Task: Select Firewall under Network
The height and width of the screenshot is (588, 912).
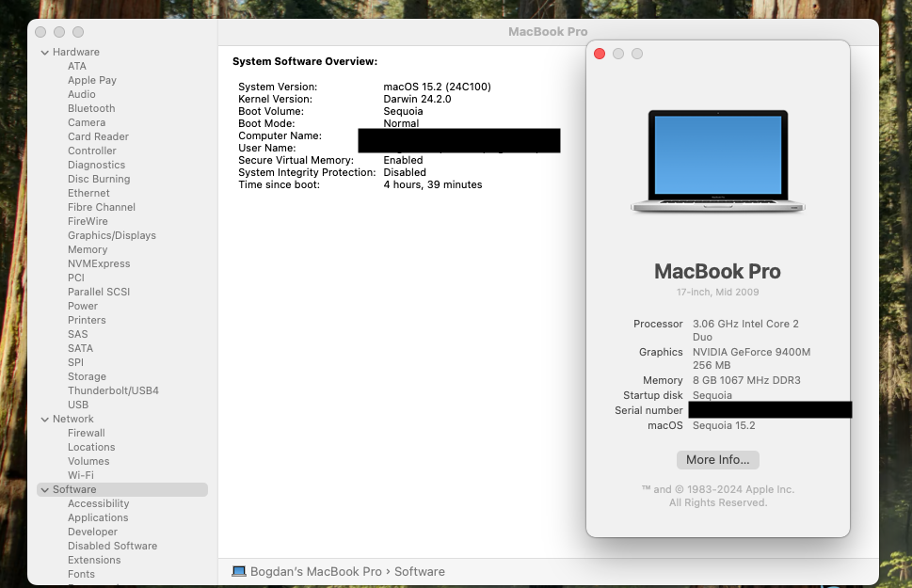Action: coord(86,434)
